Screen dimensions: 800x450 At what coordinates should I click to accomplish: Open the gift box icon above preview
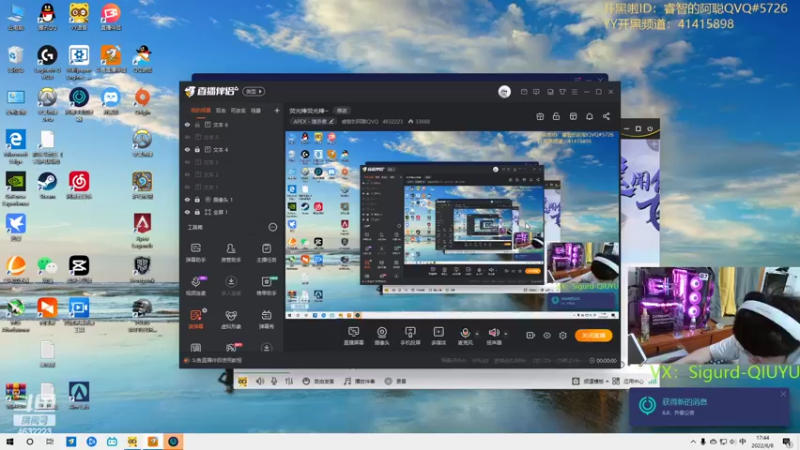(540, 116)
